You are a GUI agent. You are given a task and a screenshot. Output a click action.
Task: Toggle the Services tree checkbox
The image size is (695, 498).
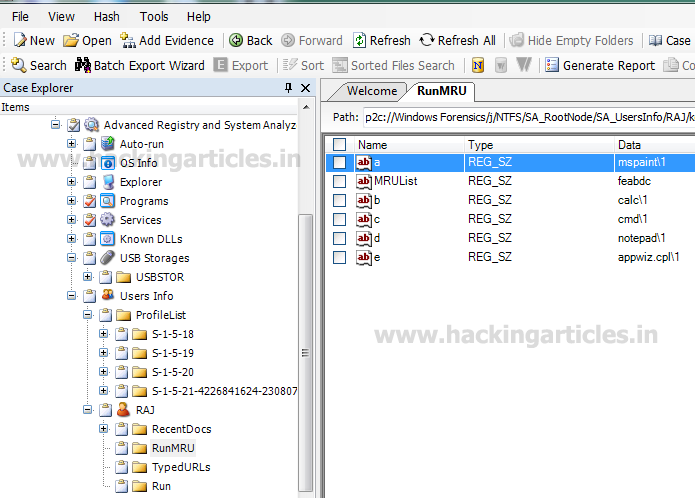tap(90, 220)
